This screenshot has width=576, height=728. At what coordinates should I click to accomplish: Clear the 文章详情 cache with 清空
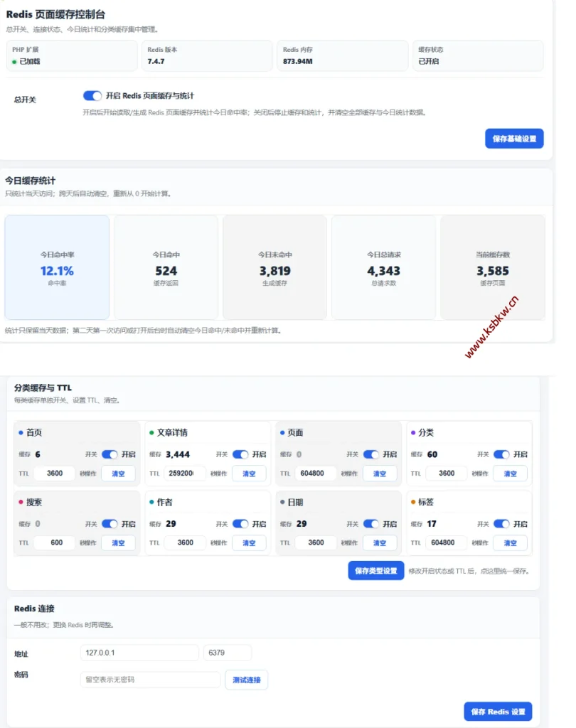249,473
